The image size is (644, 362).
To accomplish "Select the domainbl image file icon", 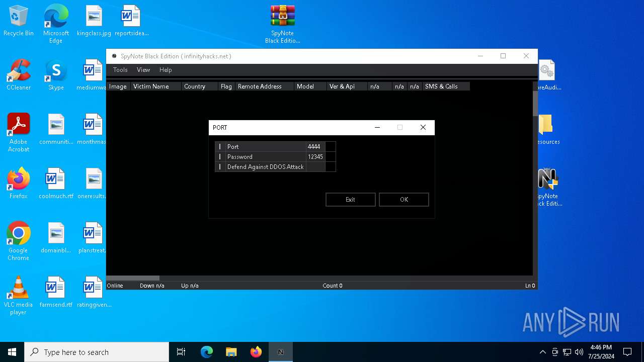I will 56,238.
